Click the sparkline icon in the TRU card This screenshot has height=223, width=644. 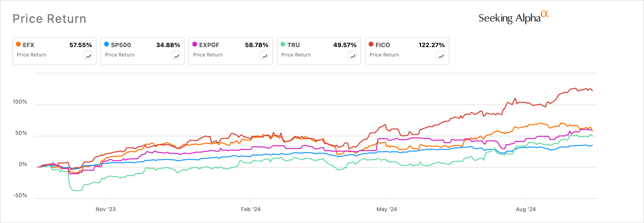352,56
